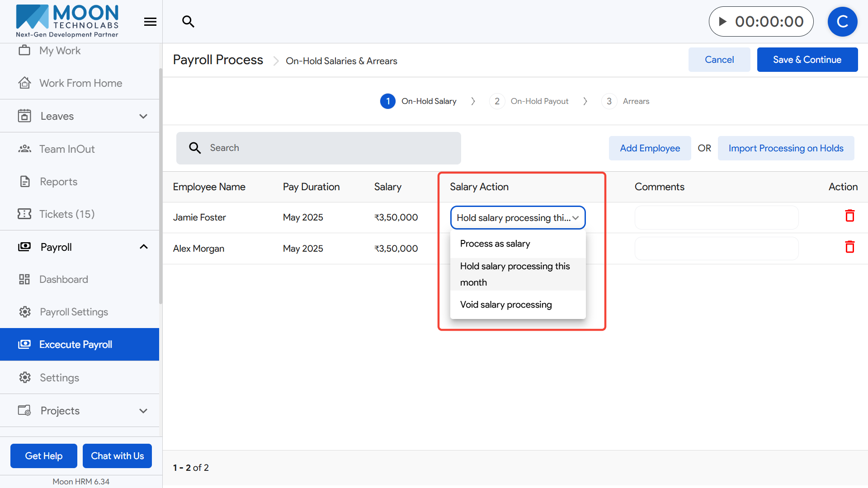Open Jamie Foster's salary action dropdown
The image size is (868, 488).
pos(518,218)
